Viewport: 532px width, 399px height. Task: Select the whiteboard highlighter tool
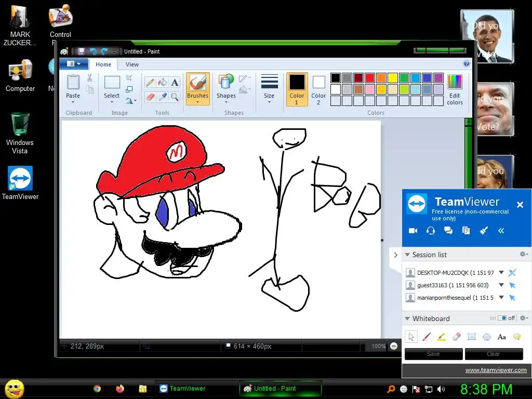pyautogui.click(x=442, y=337)
